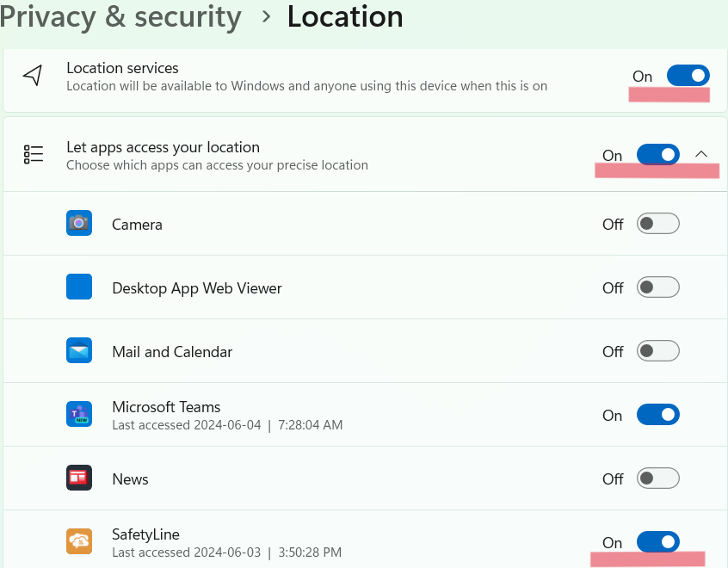Click the Camera app icon
This screenshot has height=568, width=728.
79,224
